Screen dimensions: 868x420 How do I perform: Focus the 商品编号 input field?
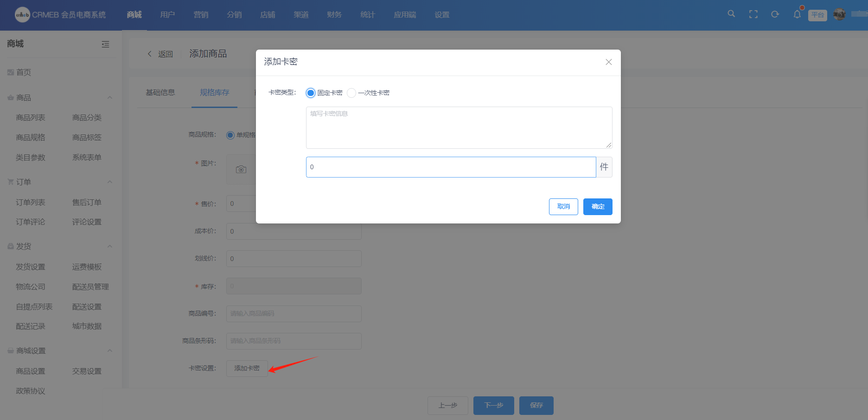[x=294, y=314]
